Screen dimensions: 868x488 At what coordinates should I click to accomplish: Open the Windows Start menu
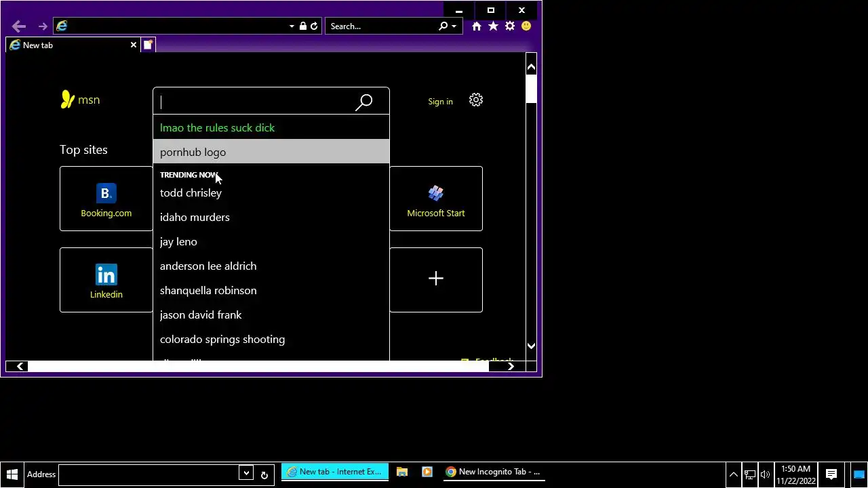(12, 474)
